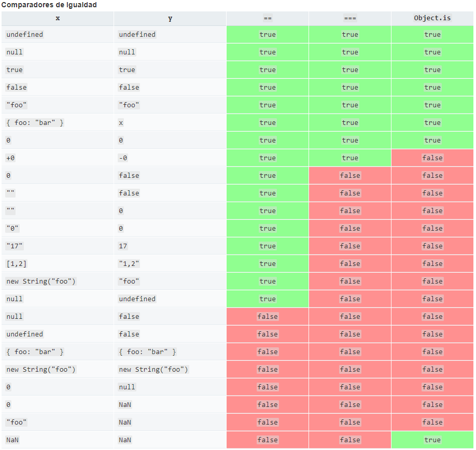Click the lone 'x' value in y column
The height and width of the screenshot is (450, 476).
(x=121, y=123)
